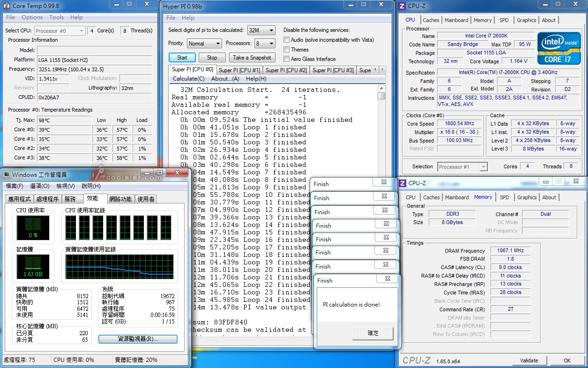Image resolution: width=588 pixels, height=368 pixels.
Task: Enable the Audio service checkbox in Hyper PI
Action: 286,40
